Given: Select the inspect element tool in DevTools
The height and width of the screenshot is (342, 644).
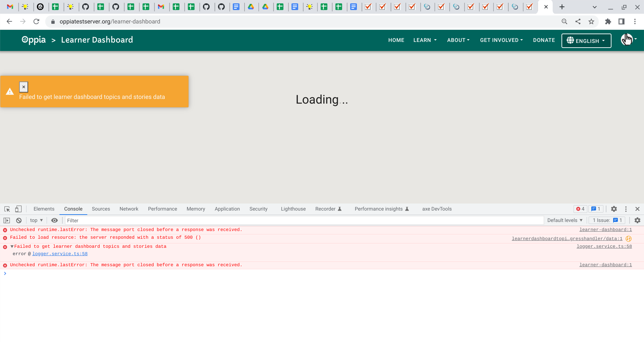Looking at the screenshot, I should click(7, 209).
